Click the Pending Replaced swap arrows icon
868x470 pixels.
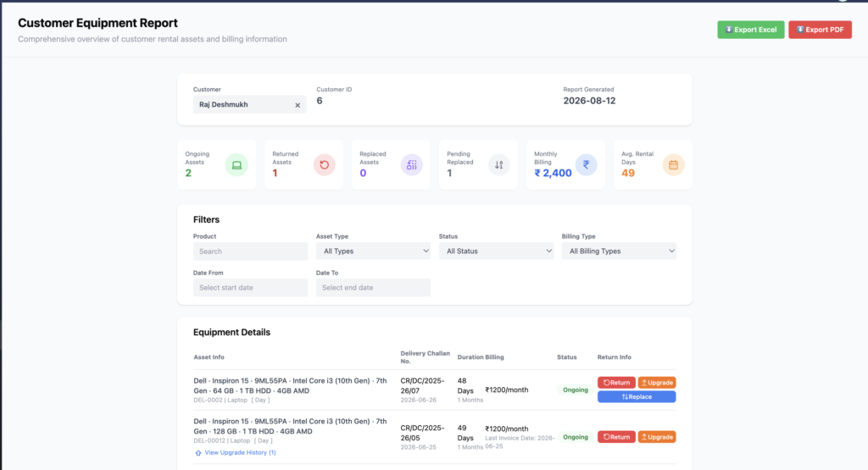498,165
